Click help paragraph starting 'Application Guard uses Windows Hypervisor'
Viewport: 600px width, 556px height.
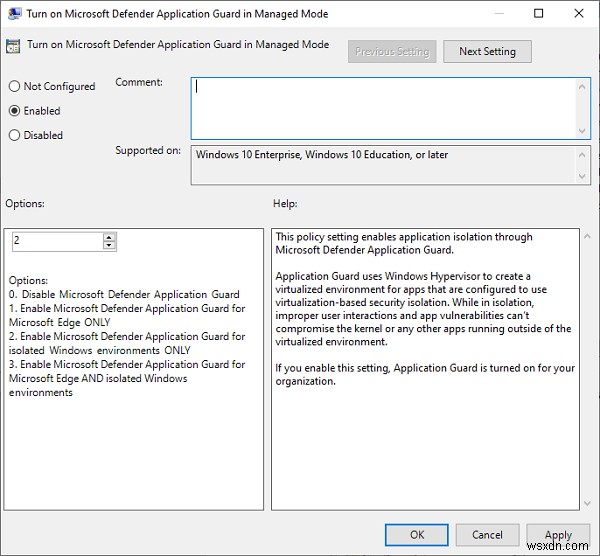423,309
